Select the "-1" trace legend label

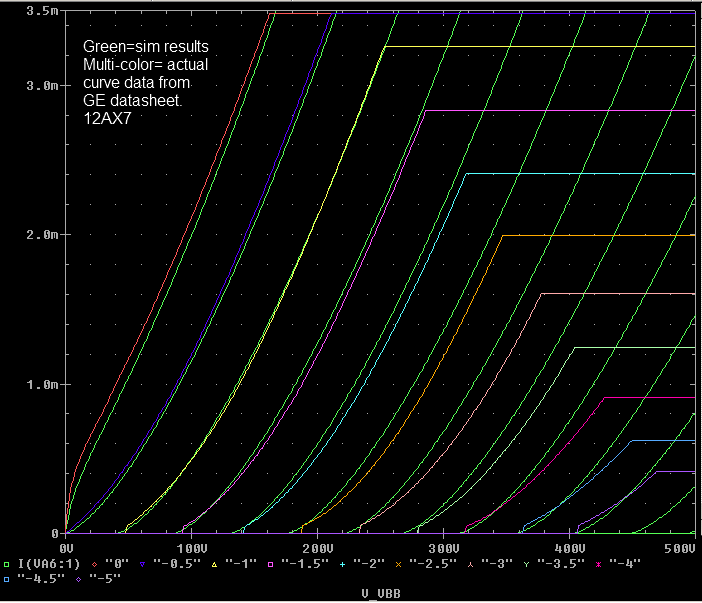pyautogui.click(x=241, y=564)
